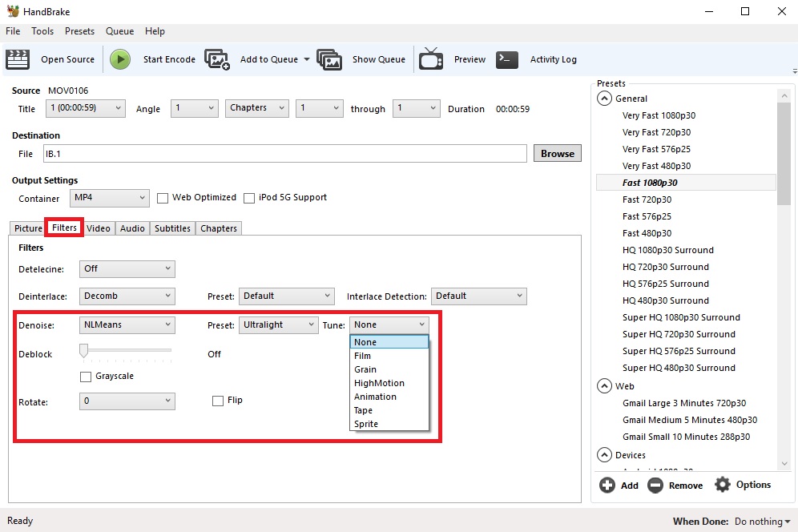Click the Activity Log label
Image resolution: width=798 pixels, height=532 pixels.
tap(553, 59)
